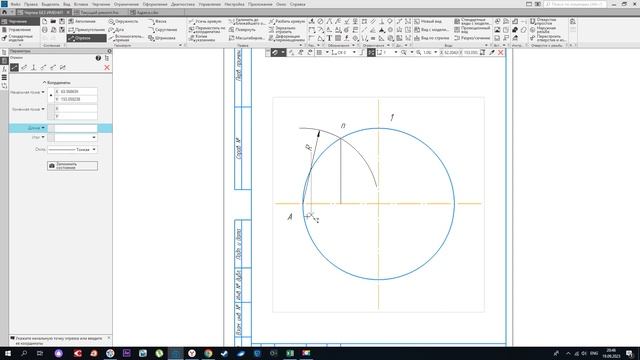Click the search commands field
The image size is (640, 360).
click(576, 4)
